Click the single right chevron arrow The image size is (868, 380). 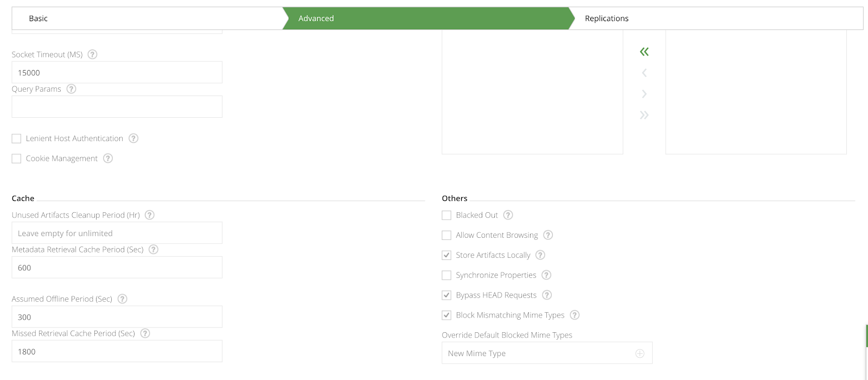(x=644, y=94)
